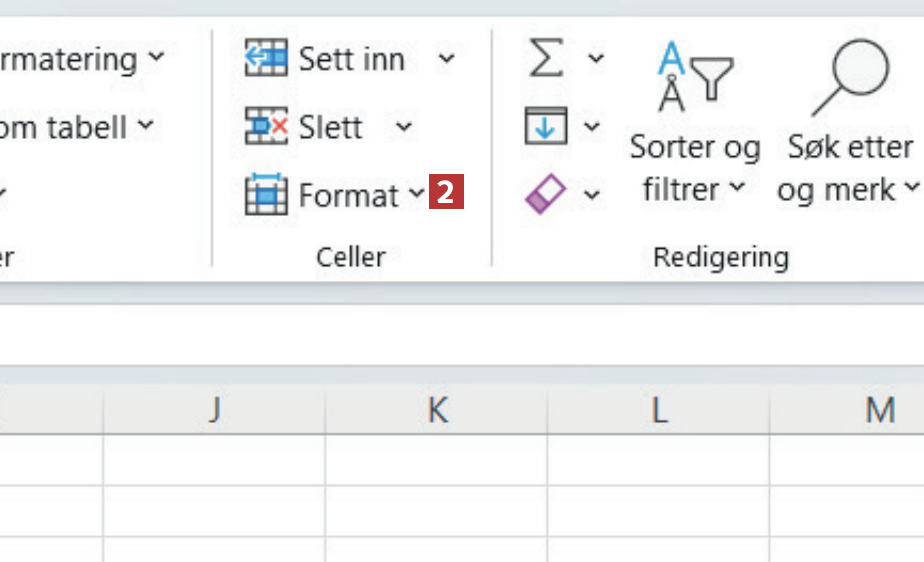The height and width of the screenshot is (562, 924).
Task: Select column J header
Action: 214,410
